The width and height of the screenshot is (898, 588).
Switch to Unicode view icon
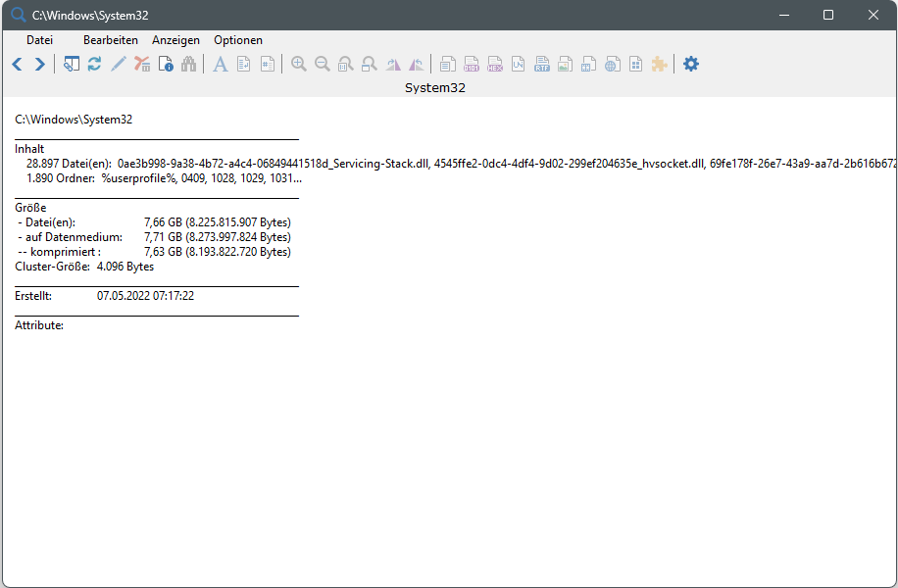tap(519, 64)
